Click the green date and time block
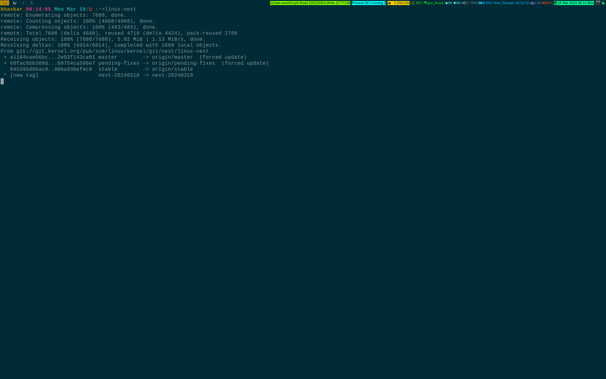Viewport: 606px width, 379px height. (x=574, y=3)
